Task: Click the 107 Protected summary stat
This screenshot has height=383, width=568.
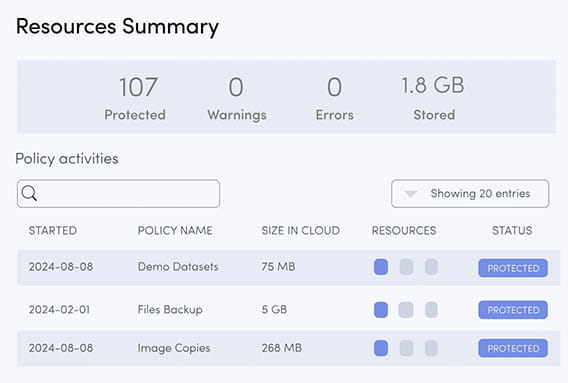Action: (135, 98)
